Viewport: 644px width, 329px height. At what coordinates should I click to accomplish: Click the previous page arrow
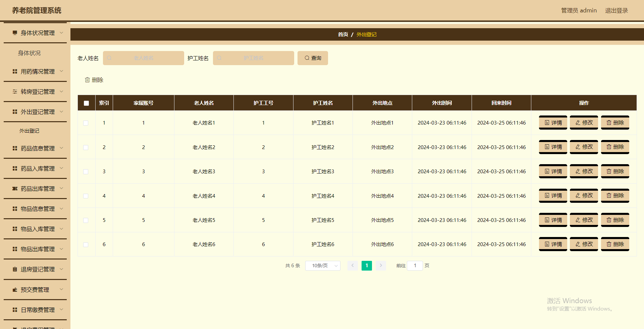(x=353, y=266)
